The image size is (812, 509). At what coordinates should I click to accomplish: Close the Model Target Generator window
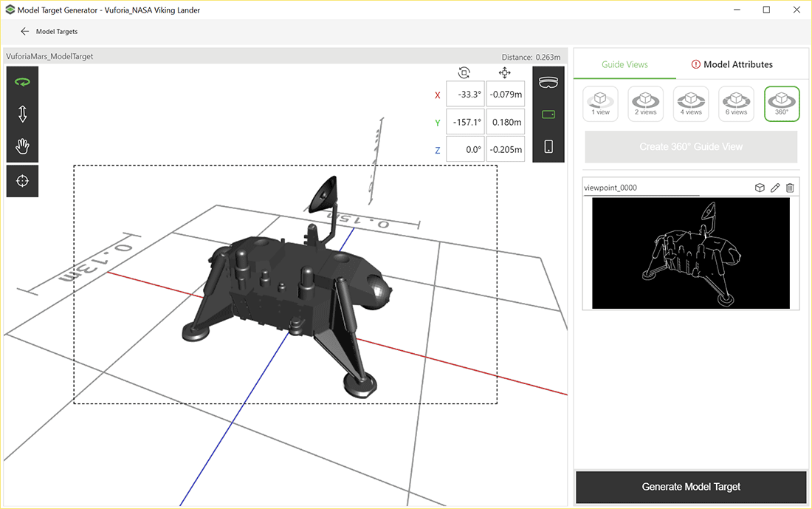coord(796,10)
